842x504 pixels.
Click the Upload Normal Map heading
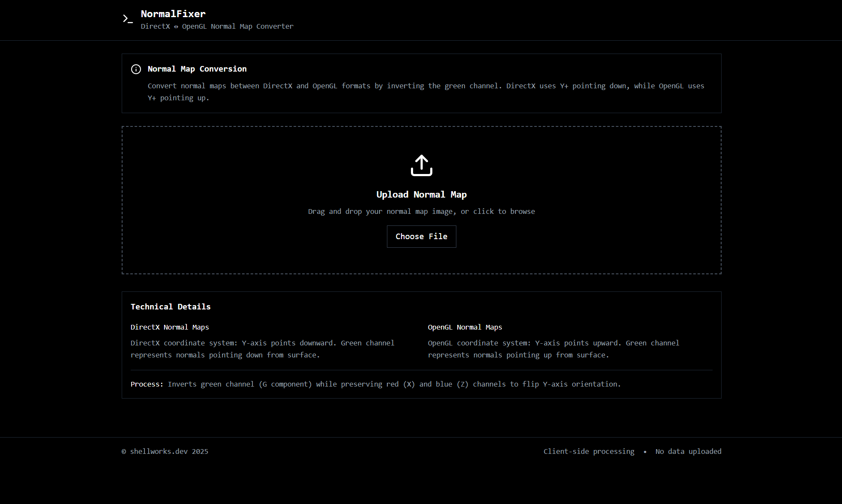421,195
